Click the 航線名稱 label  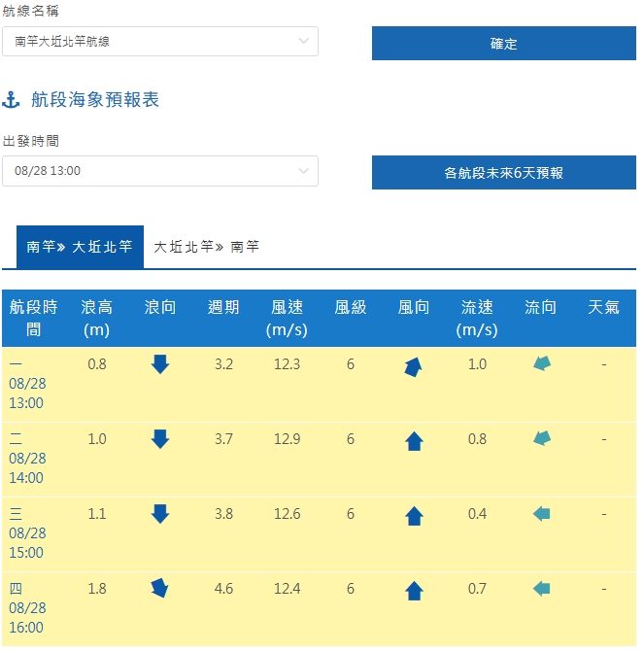point(31,11)
